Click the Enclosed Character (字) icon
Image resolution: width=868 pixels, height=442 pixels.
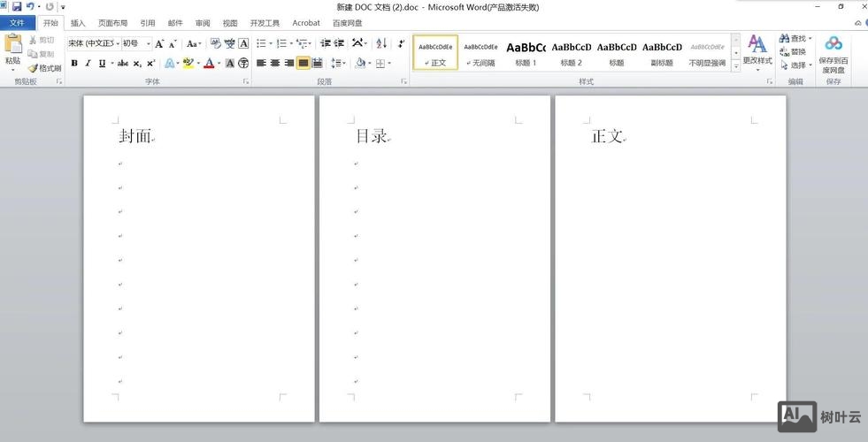click(243, 63)
